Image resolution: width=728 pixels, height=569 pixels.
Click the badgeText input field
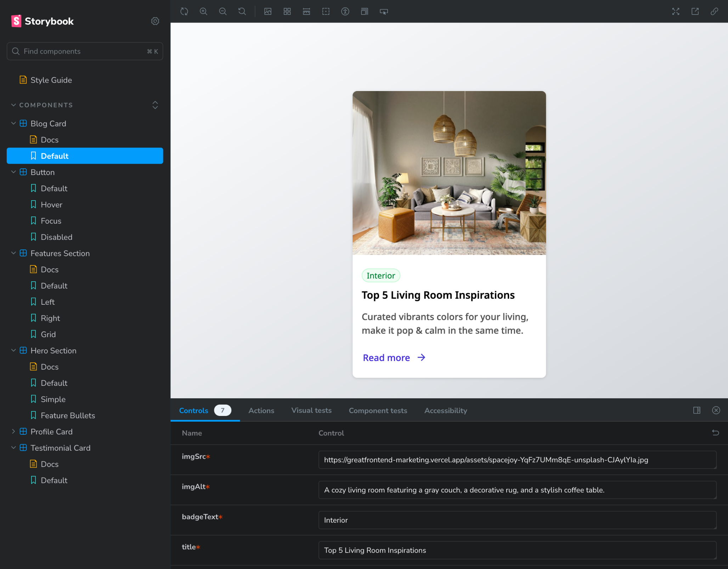tap(517, 520)
